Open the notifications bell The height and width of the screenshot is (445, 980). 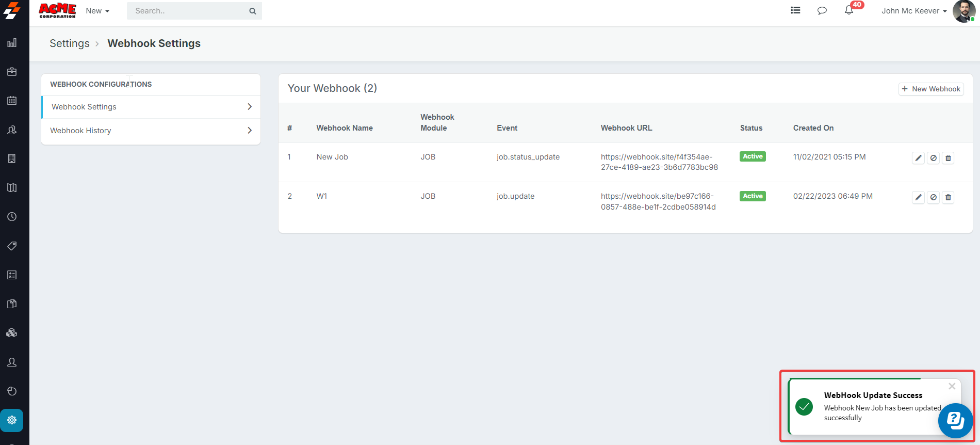pyautogui.click(x=848, y=11)
